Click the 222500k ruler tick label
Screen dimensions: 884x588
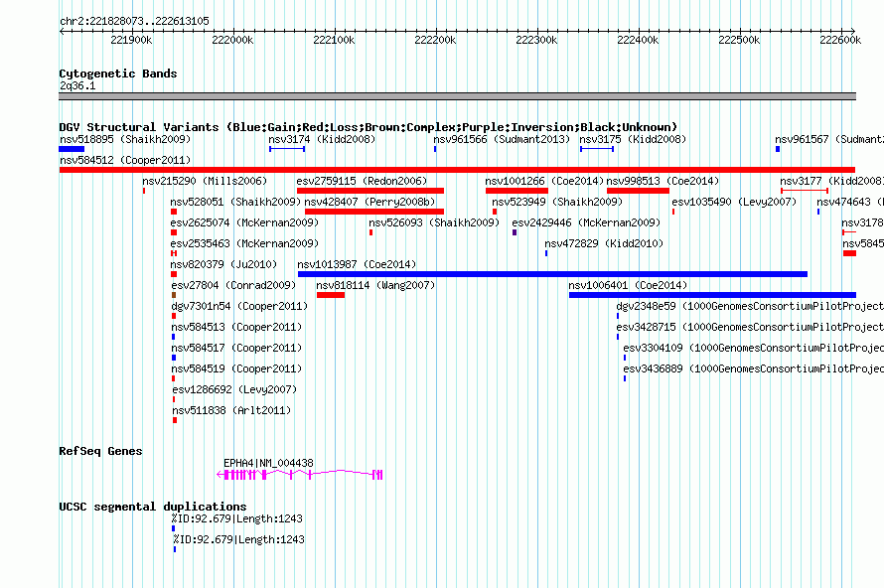coord(739,40)
